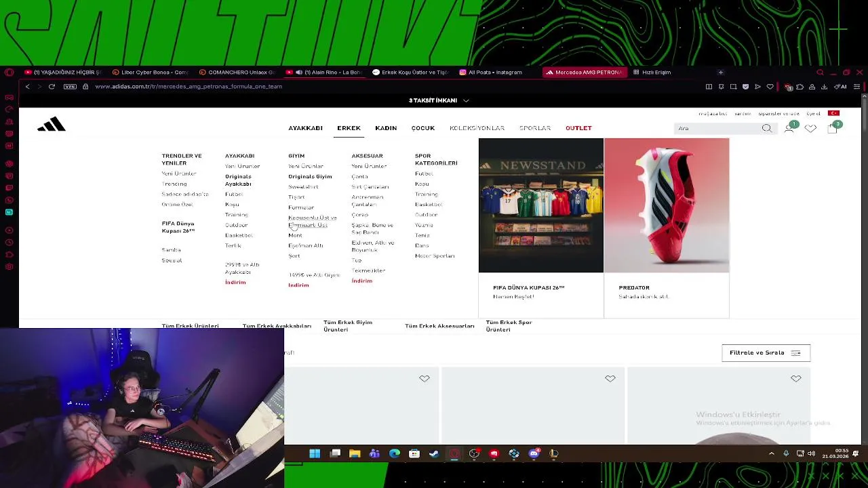
Task: Click the VPN badge in address bar
Action: [70, 87]
